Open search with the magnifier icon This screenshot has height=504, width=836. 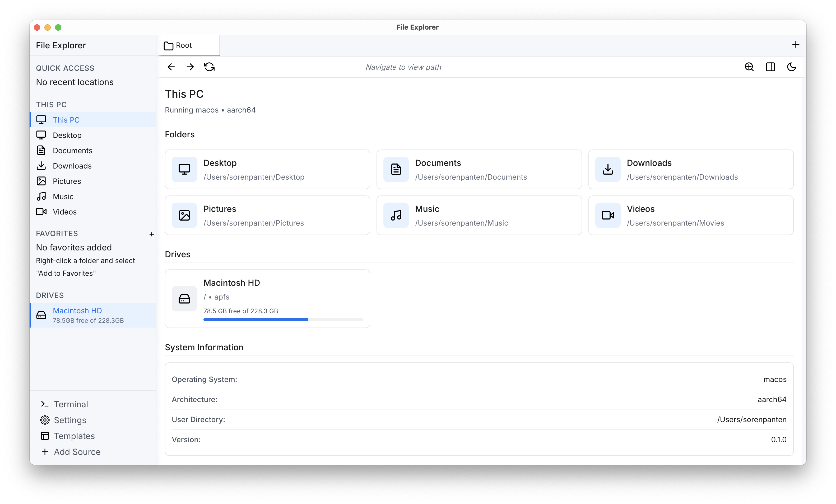point(750,67)
